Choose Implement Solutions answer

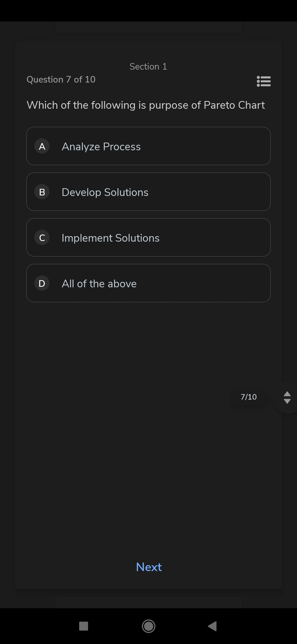tap(148, 238)
